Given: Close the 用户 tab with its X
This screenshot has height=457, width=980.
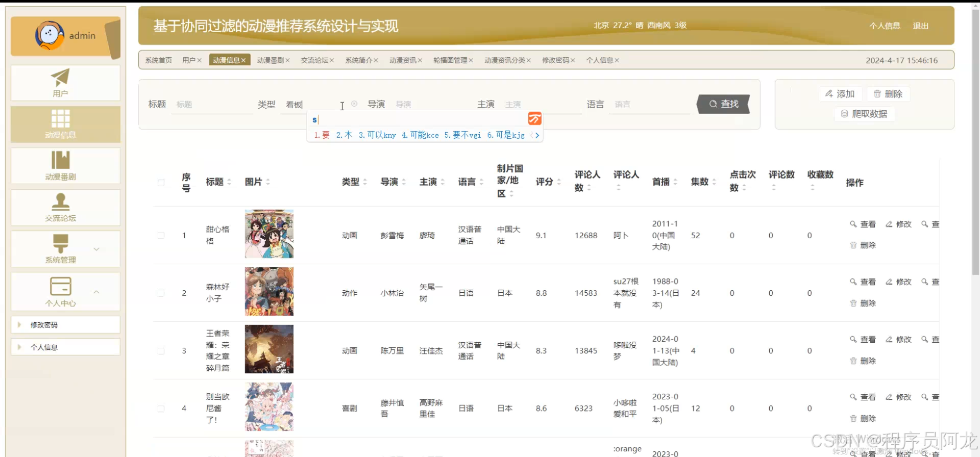Looking at the screenshot, I should 200,60.
